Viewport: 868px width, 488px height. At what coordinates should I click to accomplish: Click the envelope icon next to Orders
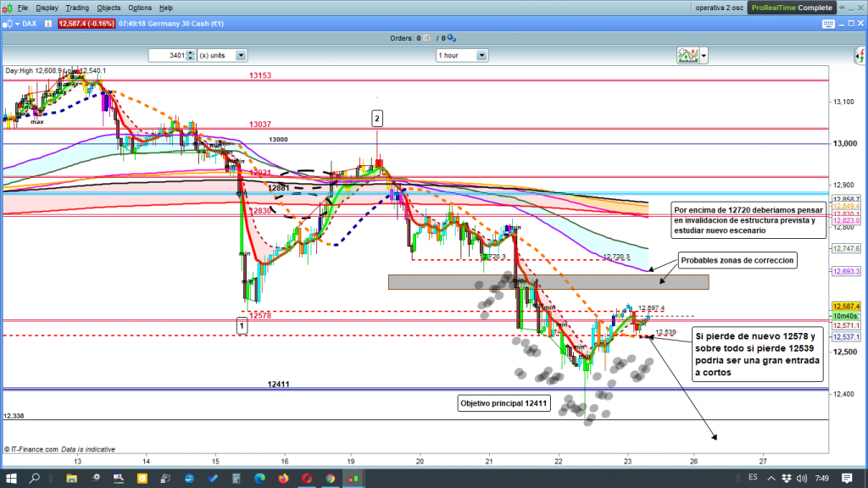click(427, 38)
